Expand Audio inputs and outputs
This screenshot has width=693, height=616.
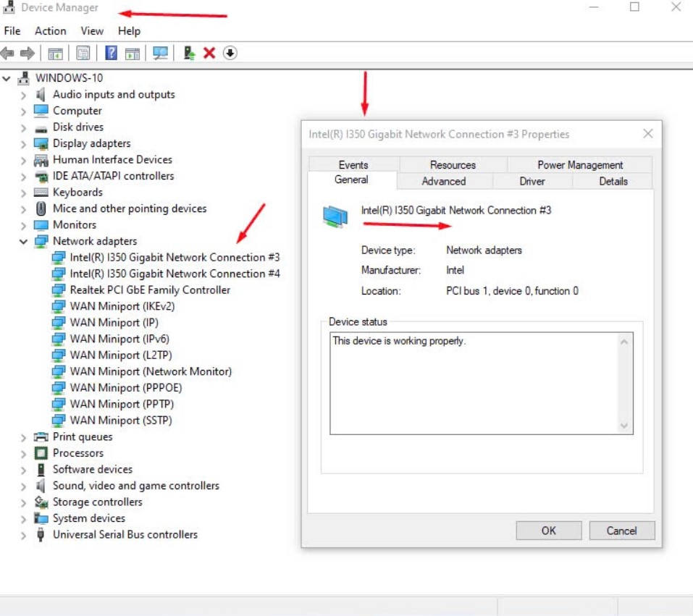click(x=23, y=95)
